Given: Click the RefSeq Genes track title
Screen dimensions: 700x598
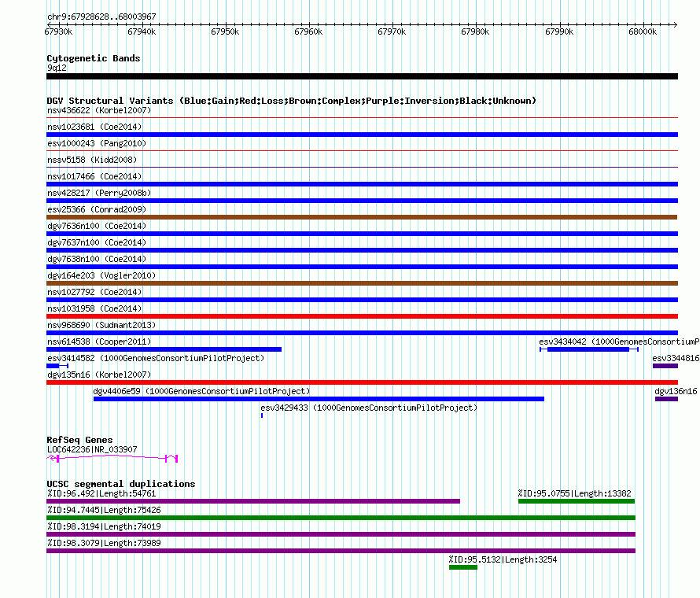Looking at the screenshot, I should point(79,440).
